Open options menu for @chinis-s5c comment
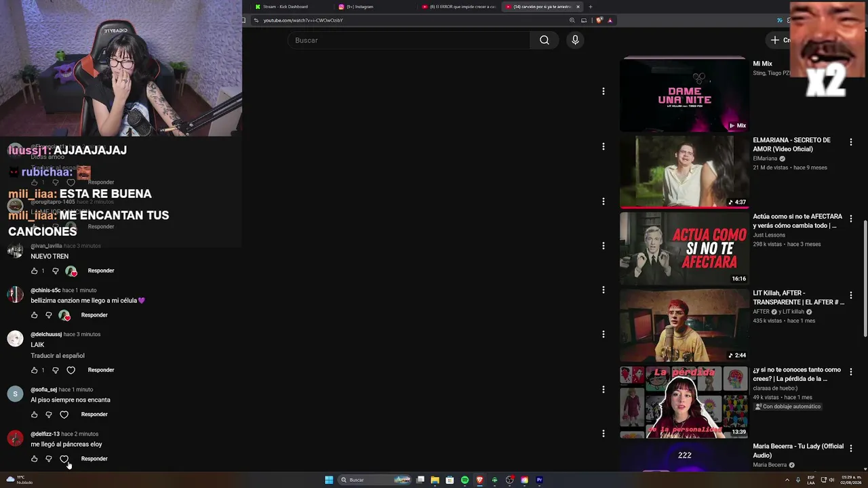 tap(603, 290)
